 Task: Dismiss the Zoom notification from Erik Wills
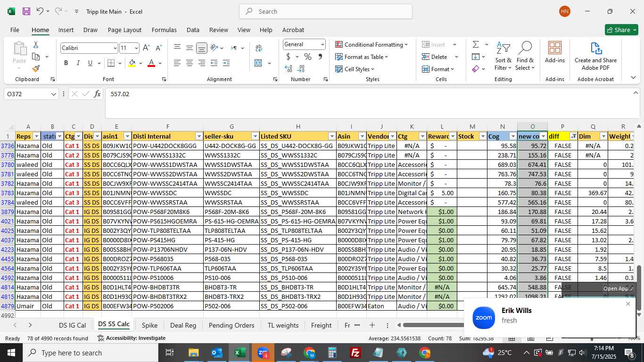pyautogui.click(x=628, y=304)
